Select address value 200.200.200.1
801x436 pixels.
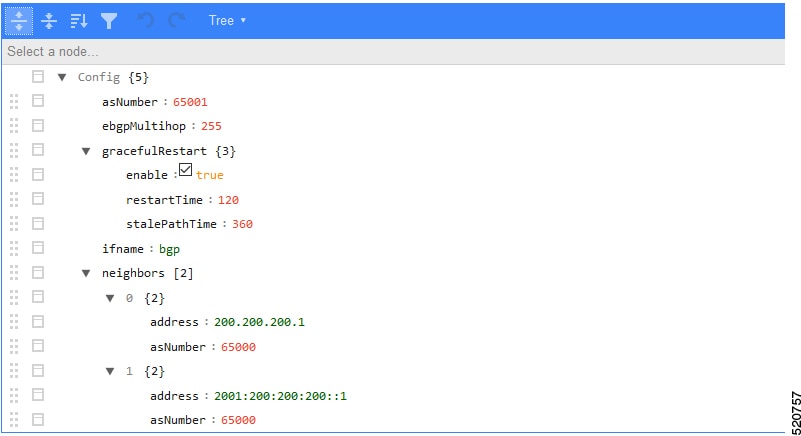[259, 322]
